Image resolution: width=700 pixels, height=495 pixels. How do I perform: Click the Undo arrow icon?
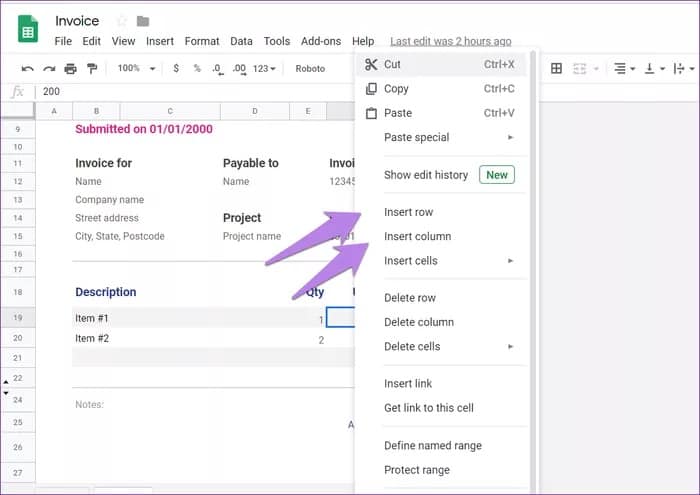tap(27, 69)
